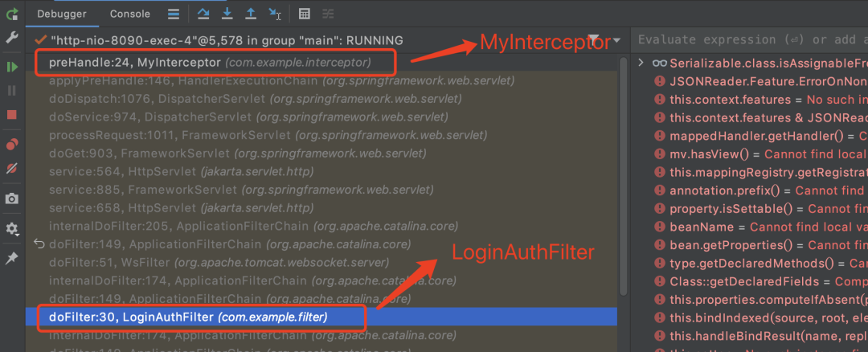Select frame doGet:903, FrameworkServlet
This screenshot has height=352, width=868.
tap(321, 153)
